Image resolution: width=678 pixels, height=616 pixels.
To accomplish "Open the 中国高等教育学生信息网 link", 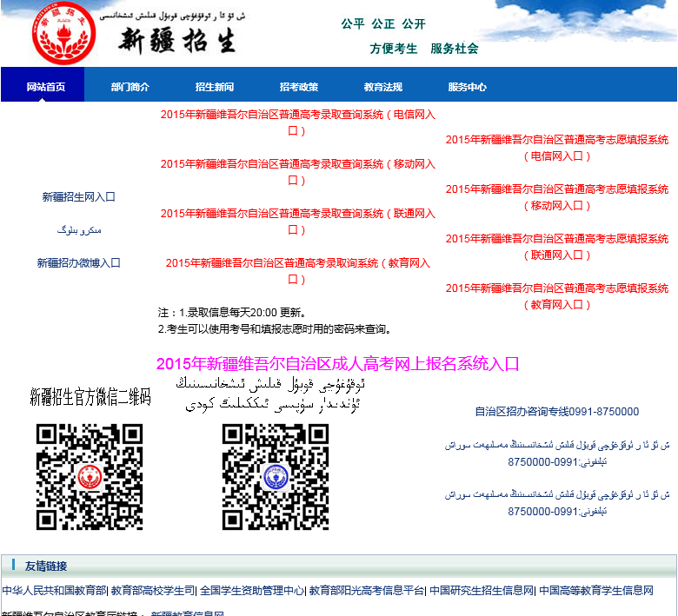I will click(x=596, y=591).
